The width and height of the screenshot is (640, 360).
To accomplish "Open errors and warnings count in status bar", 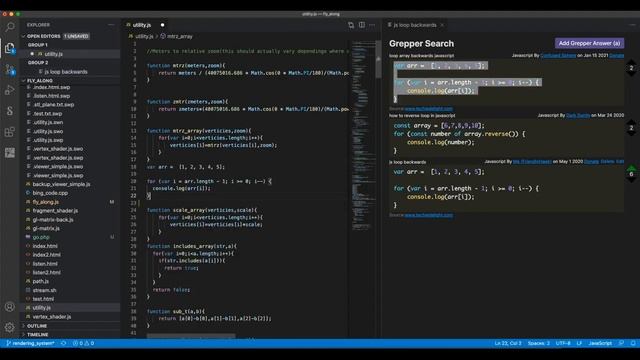I will pos(83,343).
